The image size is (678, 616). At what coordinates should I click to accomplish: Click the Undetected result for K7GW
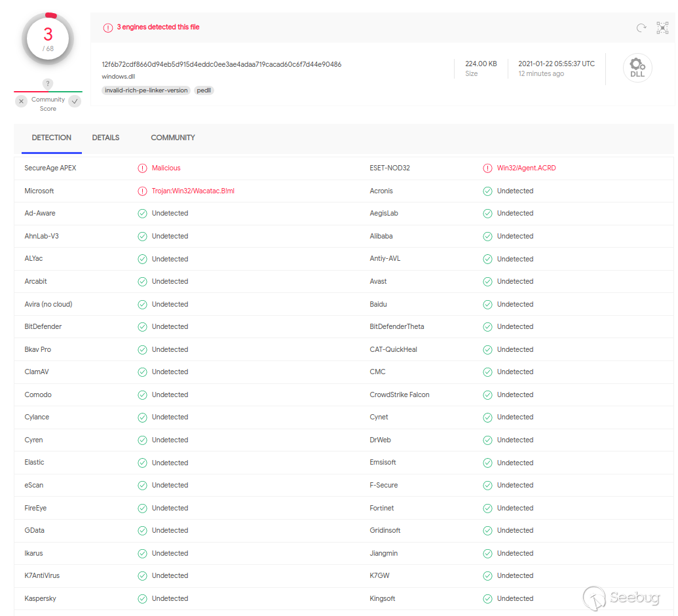click(515, 576)
